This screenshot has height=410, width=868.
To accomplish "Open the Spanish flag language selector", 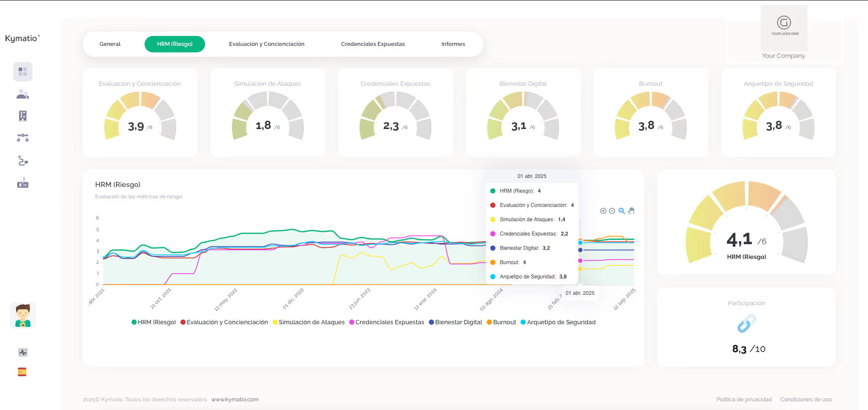I will click(22, 372).
